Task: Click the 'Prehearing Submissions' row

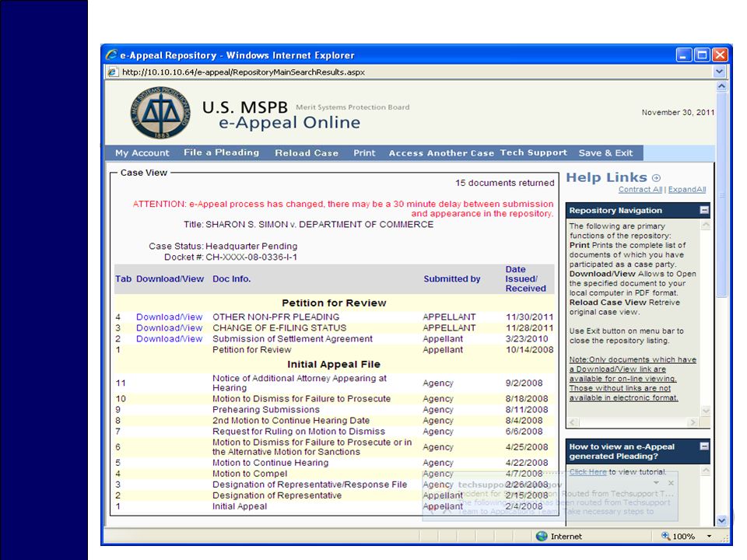Action: coord(334,410)
